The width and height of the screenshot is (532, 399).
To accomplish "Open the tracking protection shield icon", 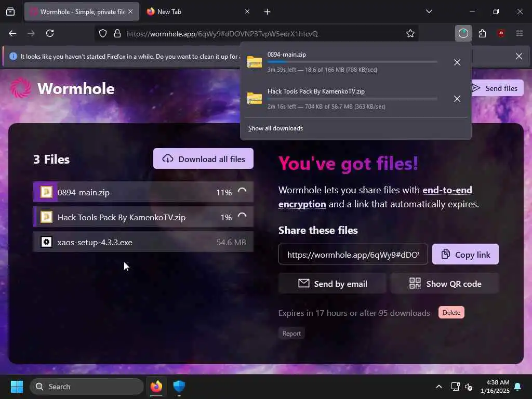I will coord(103,33).
